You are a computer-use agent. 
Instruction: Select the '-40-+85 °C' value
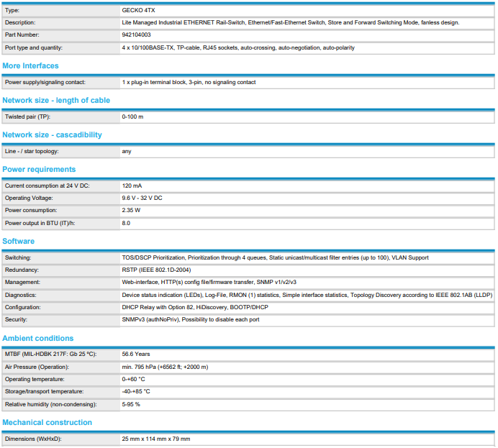tap(136, 391)
